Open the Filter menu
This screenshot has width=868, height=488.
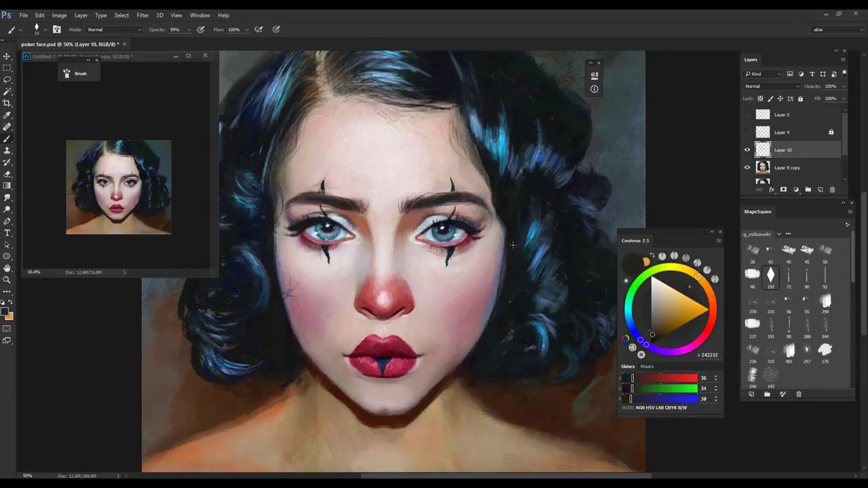pyautogui.click(x=142, y=15)
